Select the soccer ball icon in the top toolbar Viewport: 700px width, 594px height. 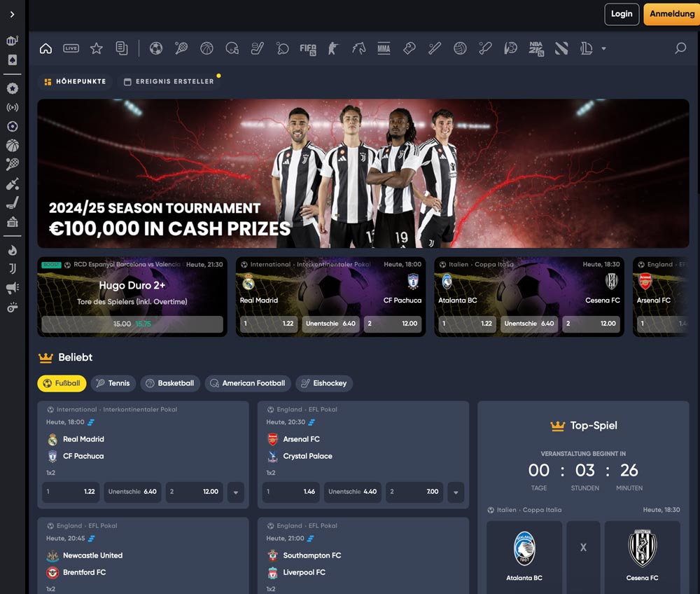(x=156, y=48)
